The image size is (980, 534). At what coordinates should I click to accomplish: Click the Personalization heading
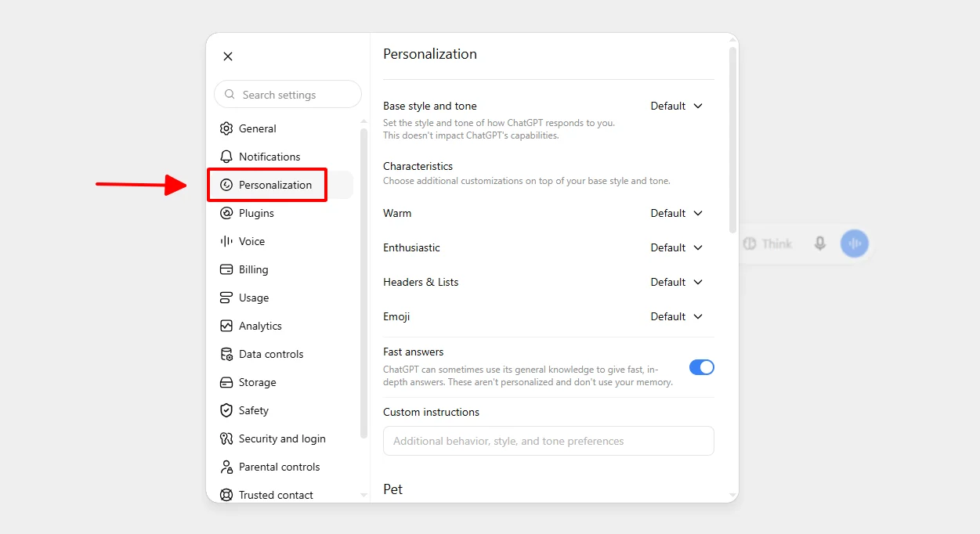coord(430,54)
